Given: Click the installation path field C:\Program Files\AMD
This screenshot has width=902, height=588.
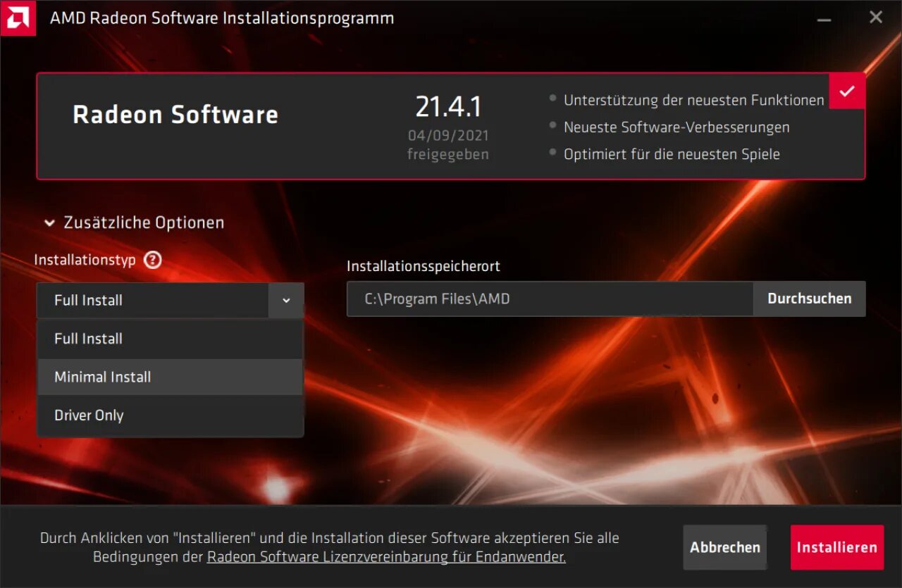Looking at the screenshot, I should click(550, 299).
